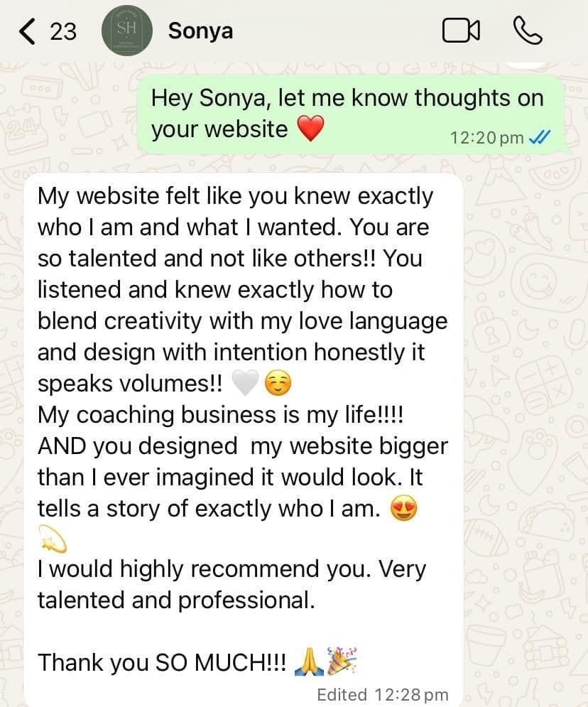
Task: Tap the back chevron arrow
Action: click(27, 31)
